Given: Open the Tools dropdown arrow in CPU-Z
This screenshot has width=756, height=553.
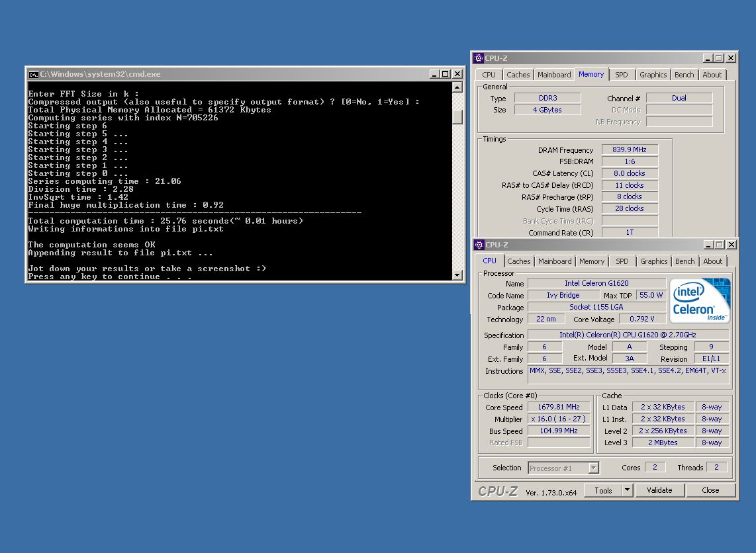Looking at the screenshot, I should click(627, 490).
